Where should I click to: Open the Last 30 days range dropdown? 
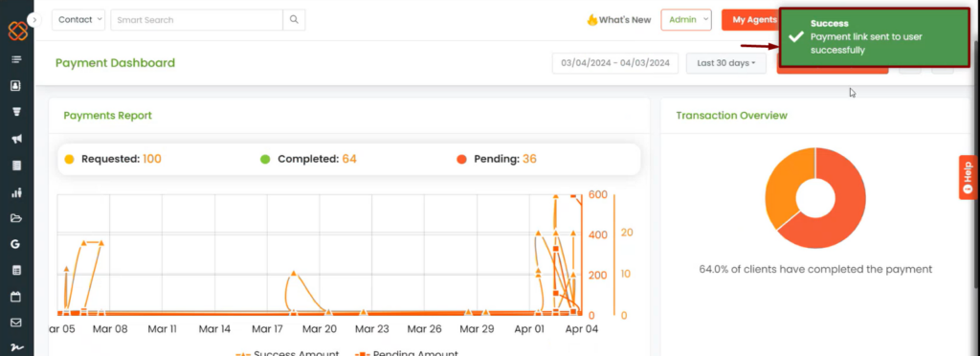[x=726, y=63]
